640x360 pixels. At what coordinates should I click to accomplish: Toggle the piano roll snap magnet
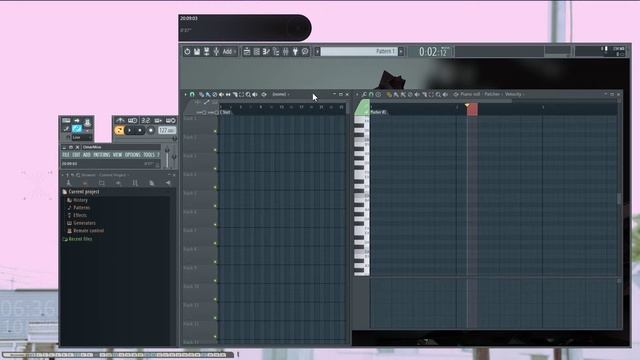pos(371,95)
